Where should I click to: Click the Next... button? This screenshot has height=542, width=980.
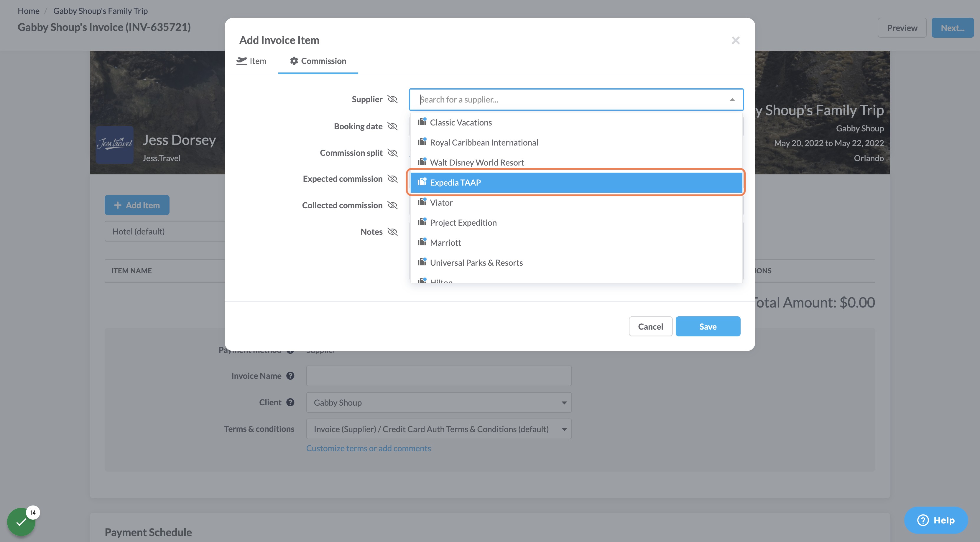952,28
